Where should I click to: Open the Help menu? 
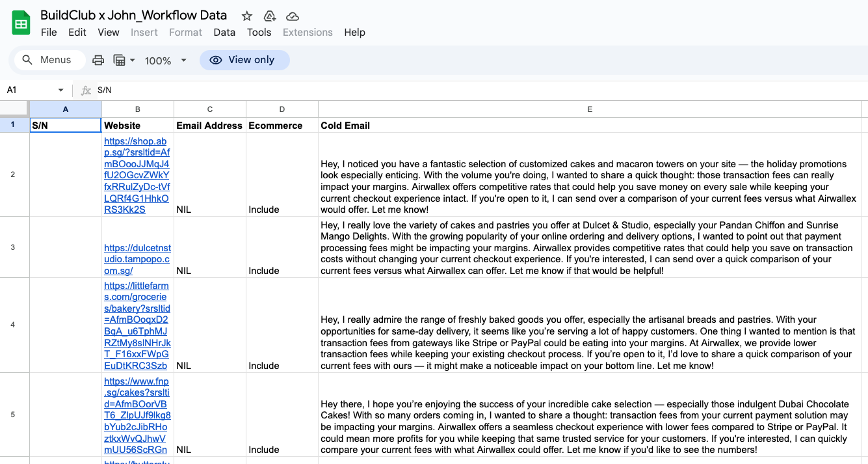click(354, 33)
